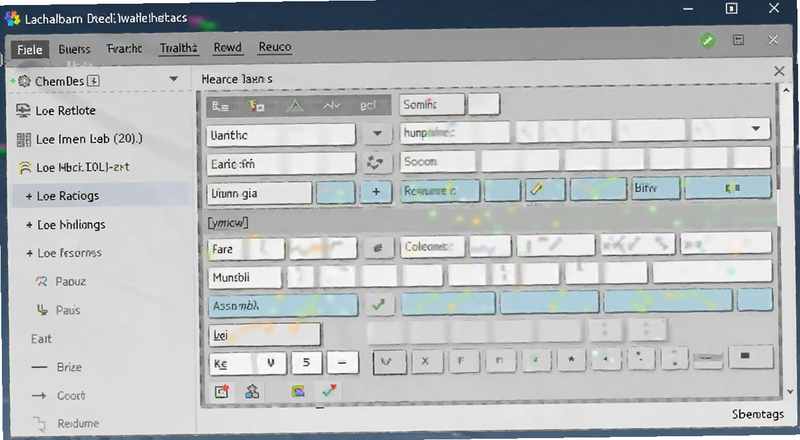
Task: Click the yellow icon beside Loe Hbci
Action: point(24,168)
